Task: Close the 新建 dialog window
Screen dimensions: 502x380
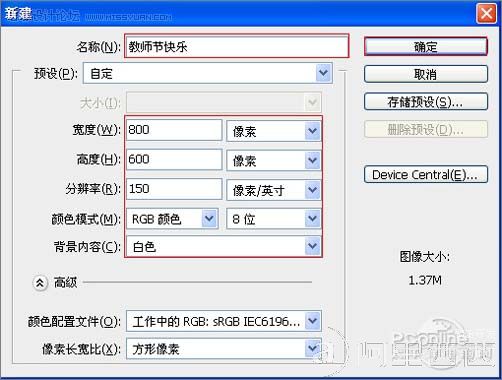Action: point(486,13)
